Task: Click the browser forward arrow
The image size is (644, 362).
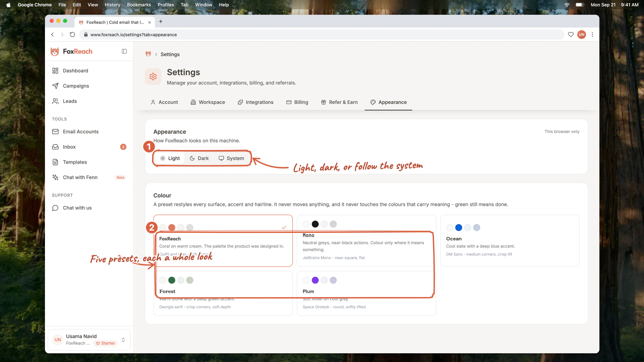Action: (62, 34)
